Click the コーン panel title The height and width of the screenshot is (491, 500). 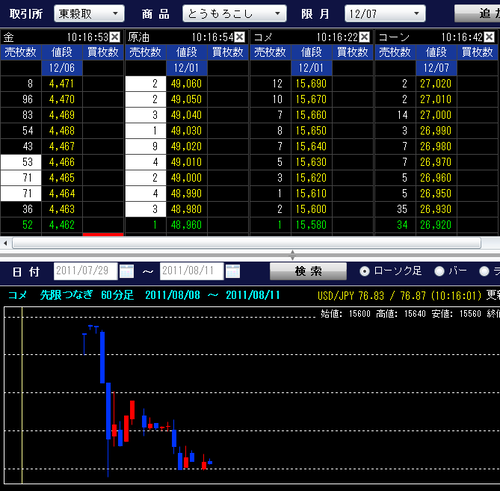[394, 37]
